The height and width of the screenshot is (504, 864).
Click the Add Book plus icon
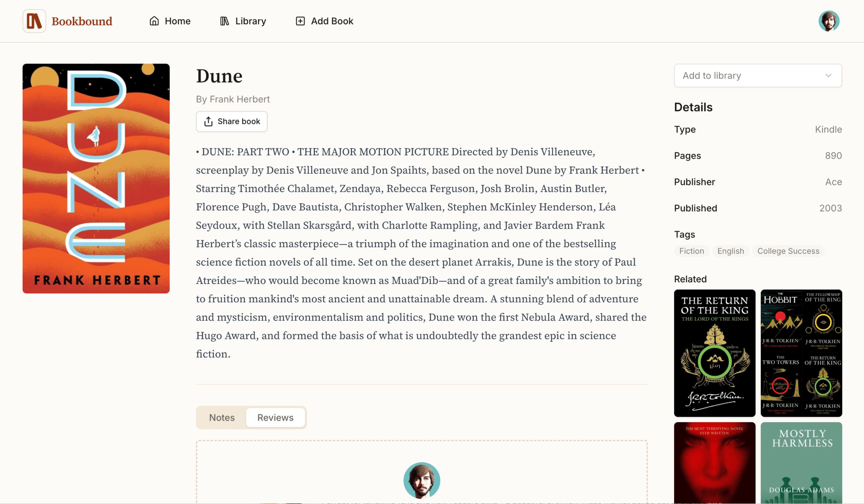click(x=300, y=21)
